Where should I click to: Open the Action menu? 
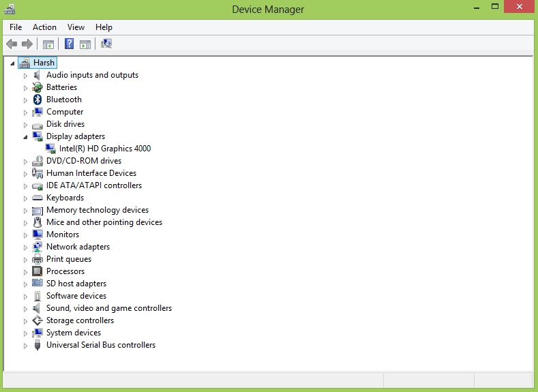point(44,27)
